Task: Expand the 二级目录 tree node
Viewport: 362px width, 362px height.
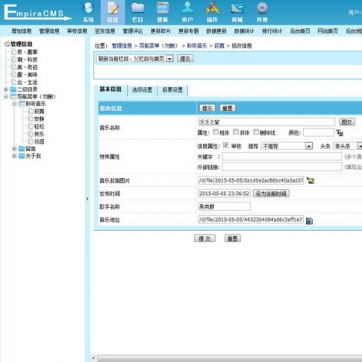Action: pos(6,89)
